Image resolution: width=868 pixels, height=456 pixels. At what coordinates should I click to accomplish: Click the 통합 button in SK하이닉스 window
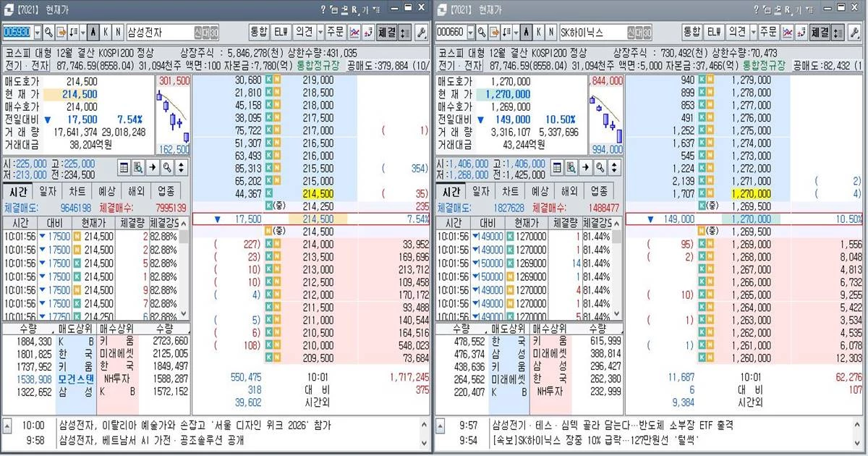tap(693, 33)
